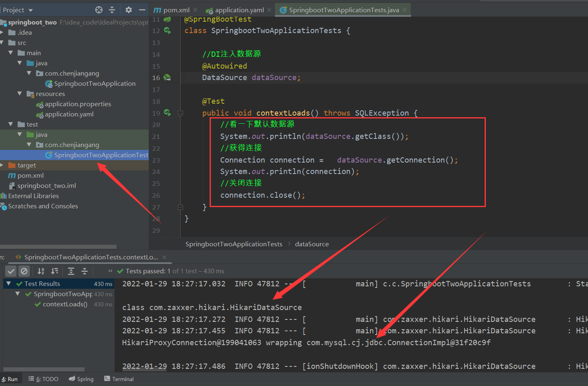Click fold end marker at line 27
Viewport: 588px width, 386px height.
point(180,207)
